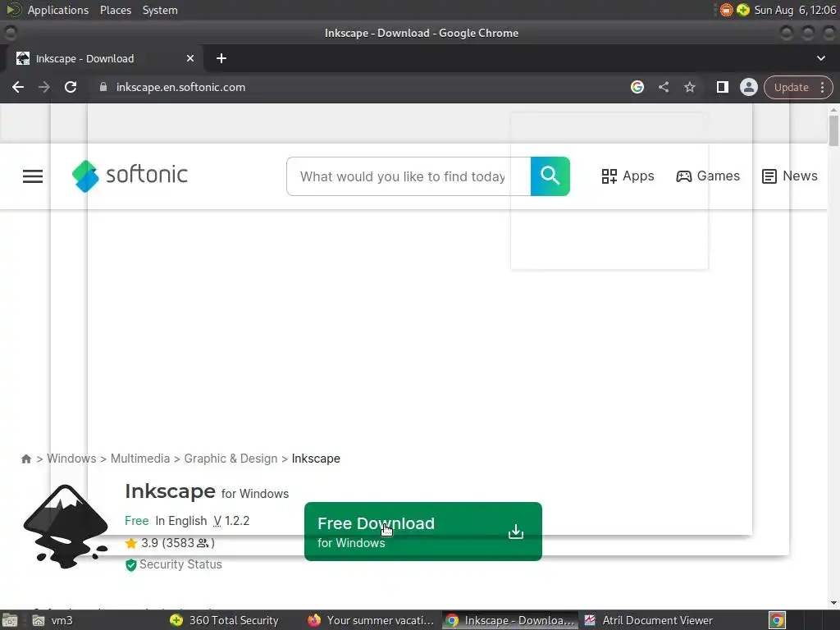Open the Chrome profile avatar
This screenshot has height=630, width=840.
click(748, 87)
